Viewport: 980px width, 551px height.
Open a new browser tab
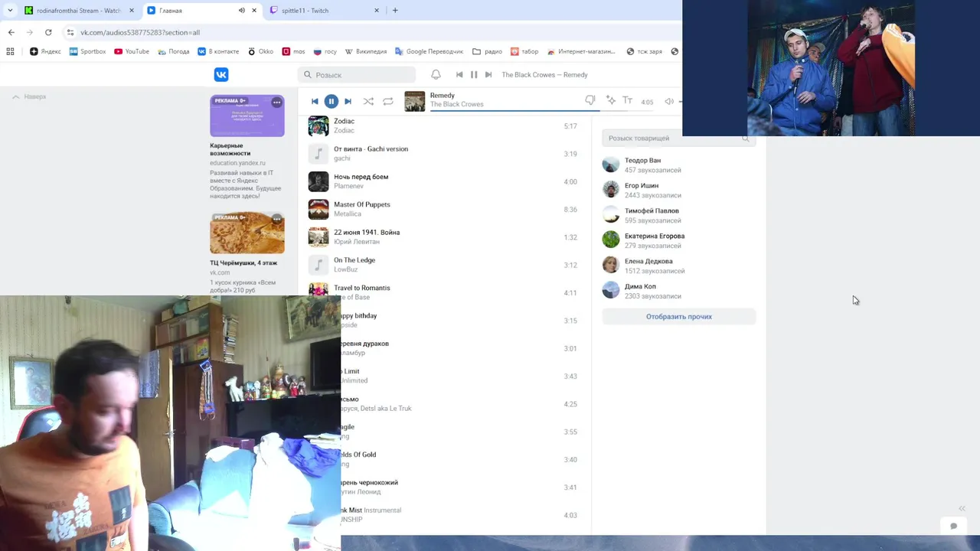pyautogui.click(x=395, y=11)
